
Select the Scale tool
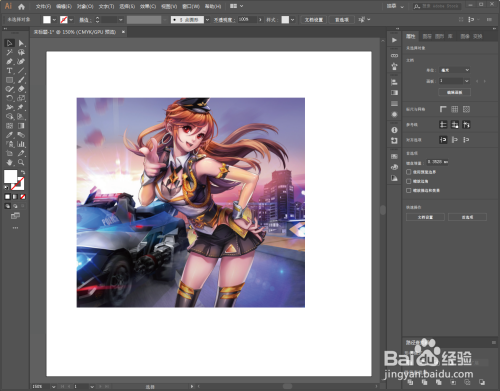click(21, 98)
